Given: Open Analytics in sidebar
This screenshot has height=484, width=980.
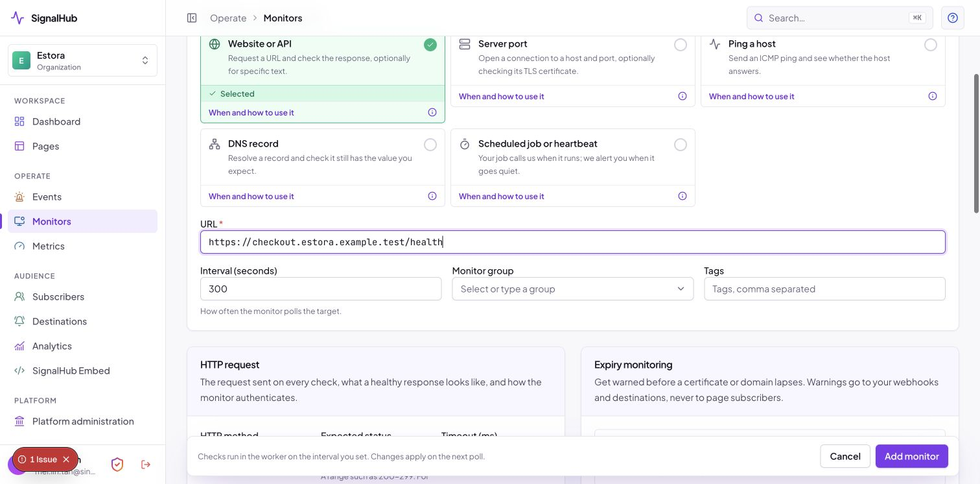Looking at the screenshot, I should click(x=82, y=346).
